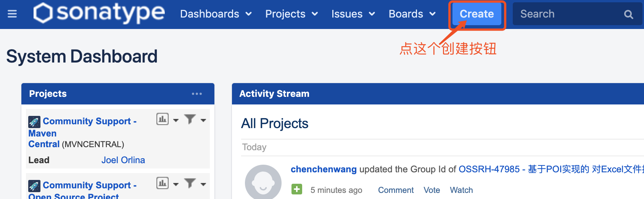
Task: Open Maven Central project reports chart icon
Action: tap(163, 119)
